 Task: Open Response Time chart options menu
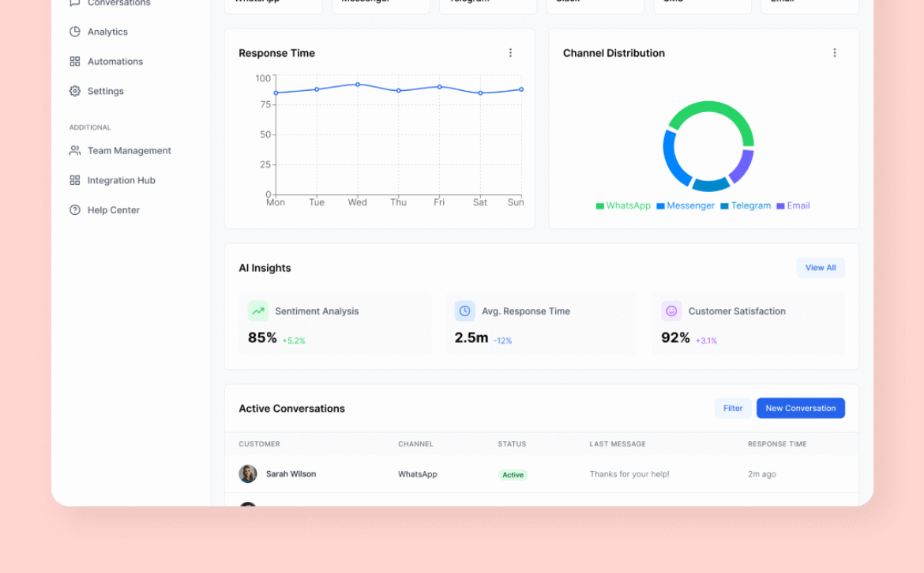pos(510,53)
